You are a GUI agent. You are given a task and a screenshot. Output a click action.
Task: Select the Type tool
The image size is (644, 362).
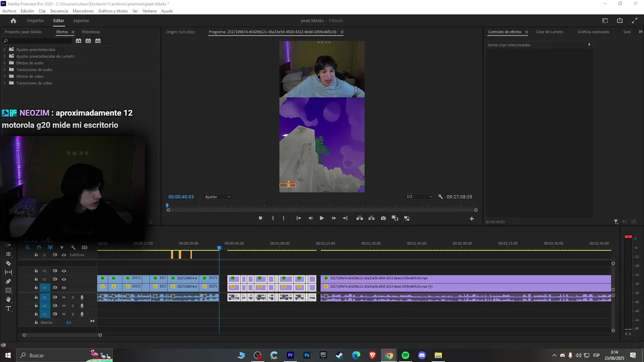pos(8,308)
